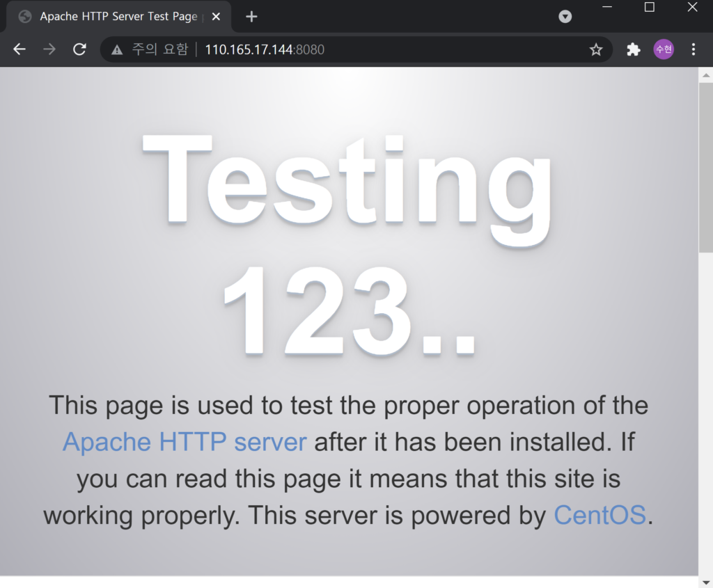The image size is (713, 588).
Task: Maximize the browser window
Action: pos(650,7)
